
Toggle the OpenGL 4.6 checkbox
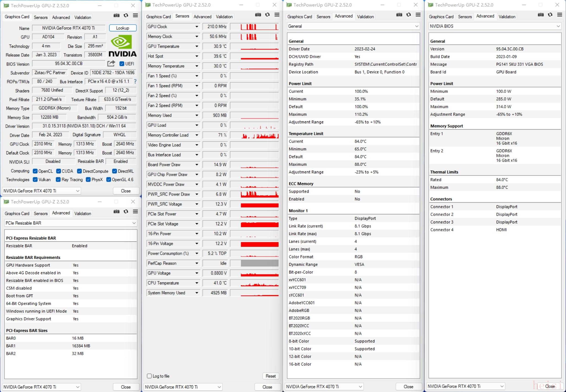click(x=108, y=180)
